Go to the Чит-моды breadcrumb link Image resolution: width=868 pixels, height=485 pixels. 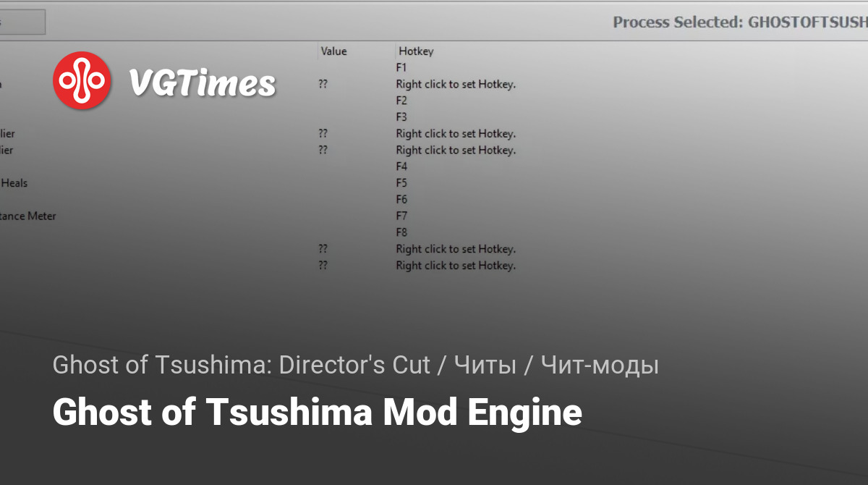tap(600, 366)
